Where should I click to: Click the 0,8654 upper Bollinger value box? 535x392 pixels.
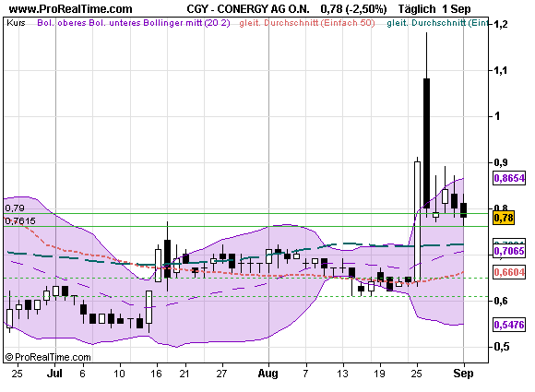coord(509,178)
